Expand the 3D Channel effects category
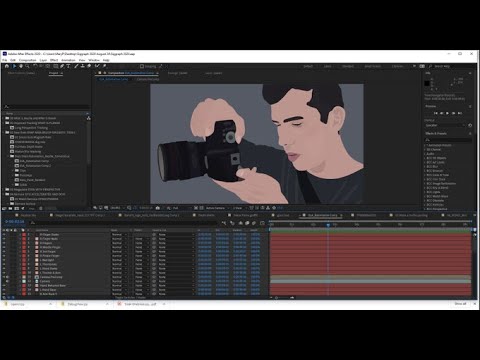Image resolution: width=480 pixels, height=360 pixels. [425, 150]
